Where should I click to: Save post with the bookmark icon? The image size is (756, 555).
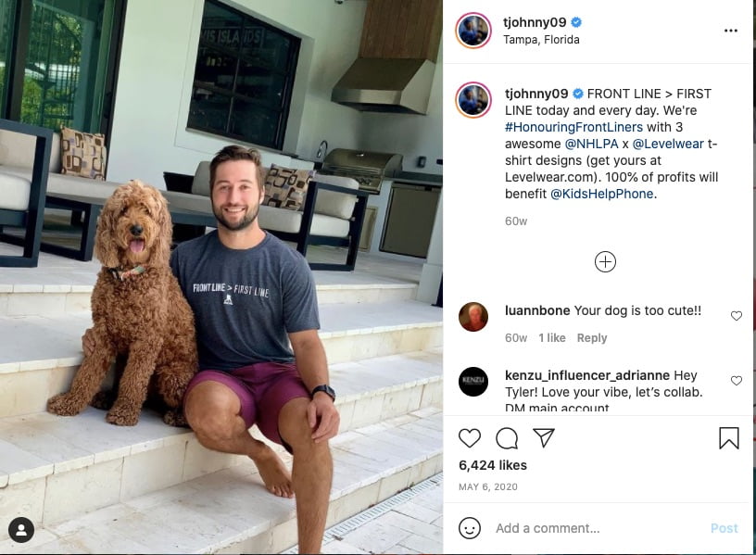(x=728, y=438)
